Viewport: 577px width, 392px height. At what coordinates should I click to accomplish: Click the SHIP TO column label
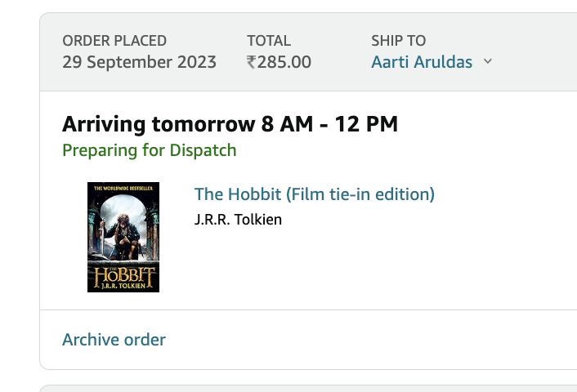coord(399,41)
